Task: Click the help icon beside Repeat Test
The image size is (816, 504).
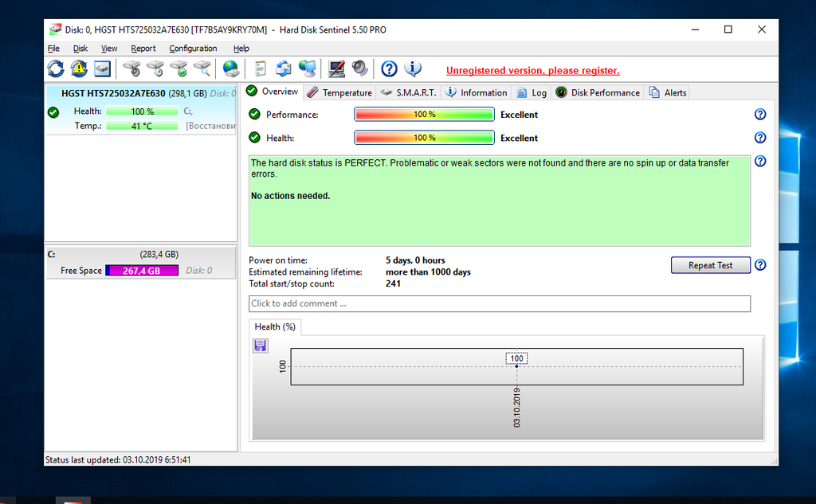Action: (760, 265)
